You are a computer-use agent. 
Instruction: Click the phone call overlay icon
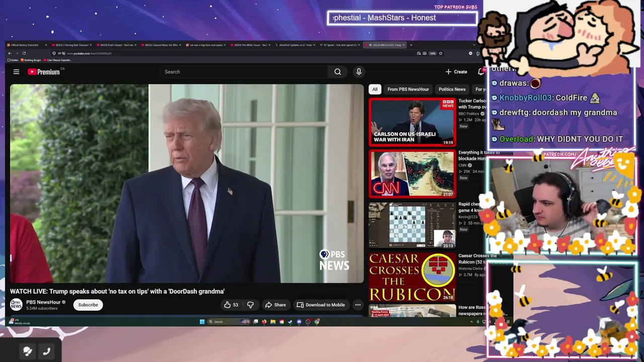(47, 351)
